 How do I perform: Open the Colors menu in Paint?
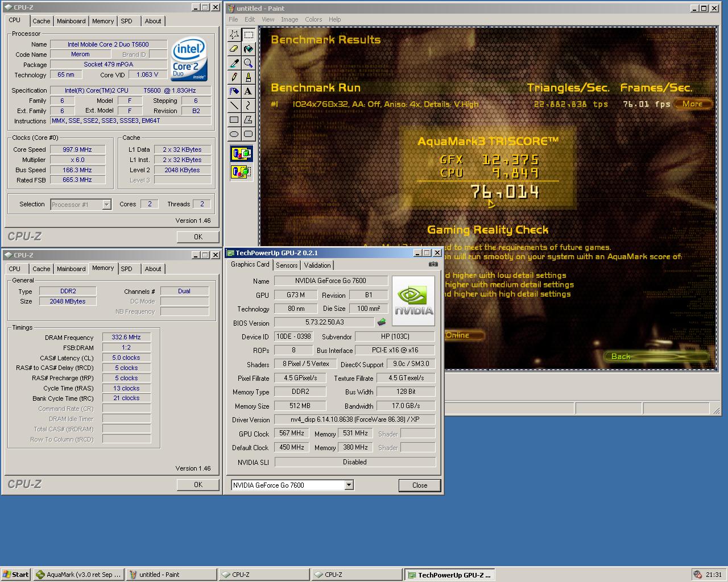pyautogui.click(x=313, y=19)
